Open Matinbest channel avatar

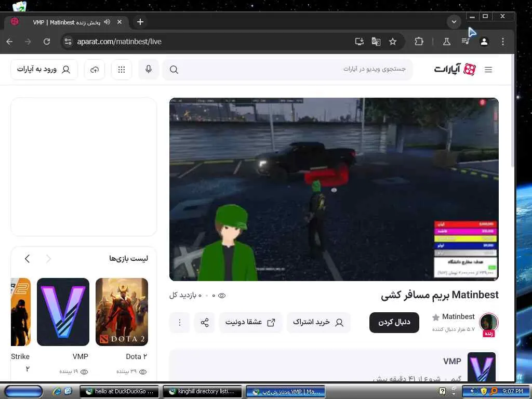click(488, 322)
